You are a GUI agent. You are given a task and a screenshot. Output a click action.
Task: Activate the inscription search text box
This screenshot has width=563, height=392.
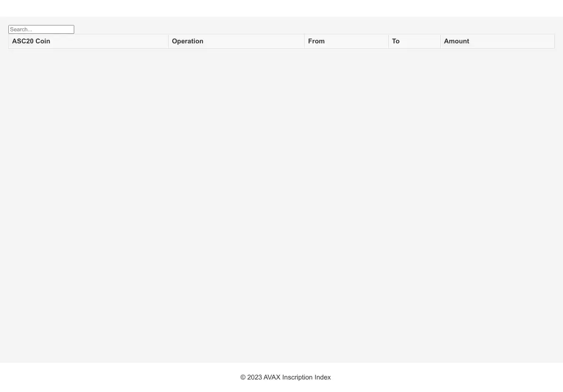tap(41, 29)
